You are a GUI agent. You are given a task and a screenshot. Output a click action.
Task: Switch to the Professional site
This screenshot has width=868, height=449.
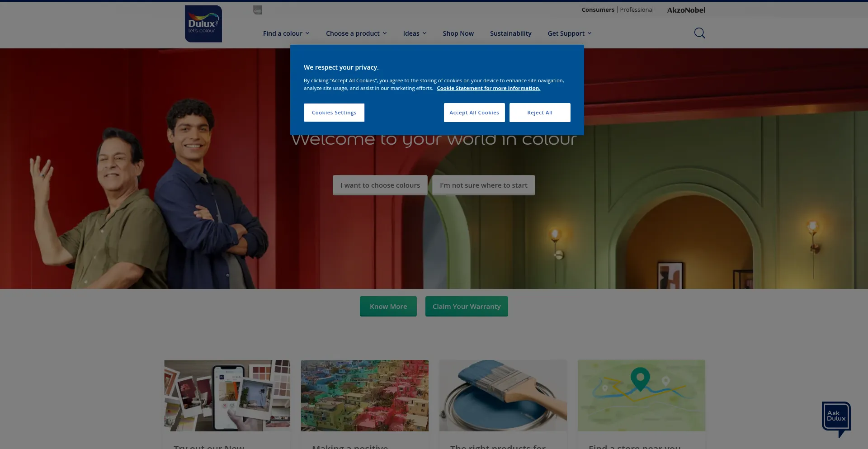637,10
